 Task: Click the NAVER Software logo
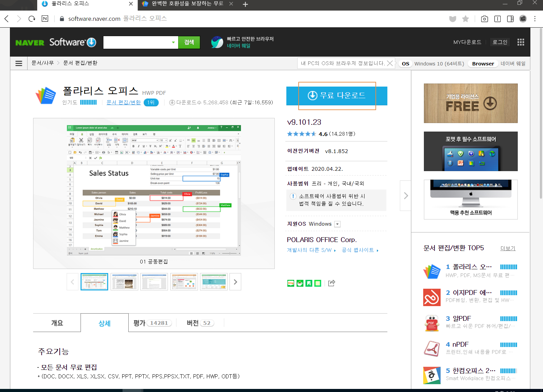point(56,42)
